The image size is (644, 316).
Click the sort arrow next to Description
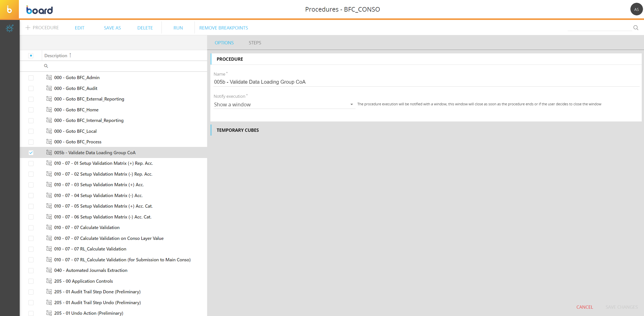pos(70,55)
